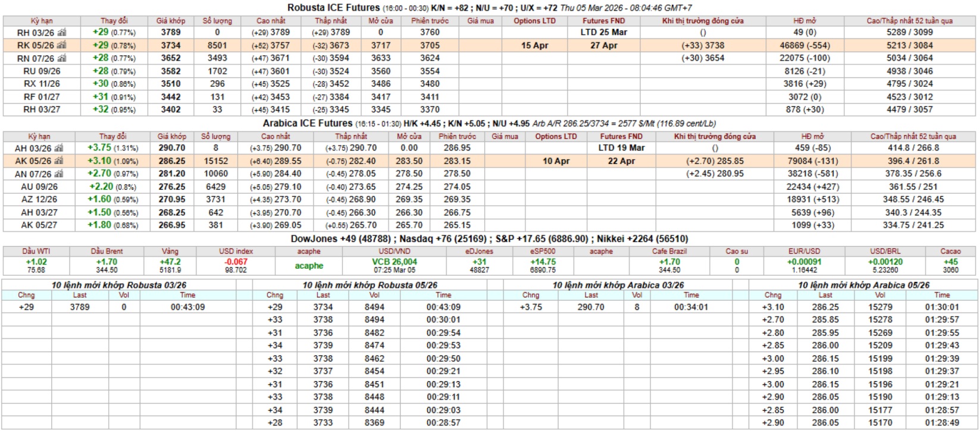Viewport: 980px width, 431px height.
Task: Click the Dầu WTI header cell
Action: [x=36, y=251]
